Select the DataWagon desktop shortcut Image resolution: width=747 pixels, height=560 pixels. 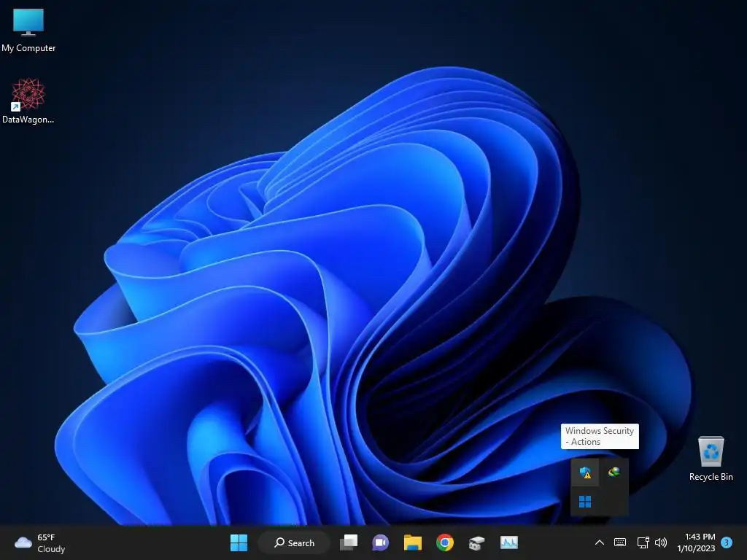pyautogui.click(x=28, y=101)
